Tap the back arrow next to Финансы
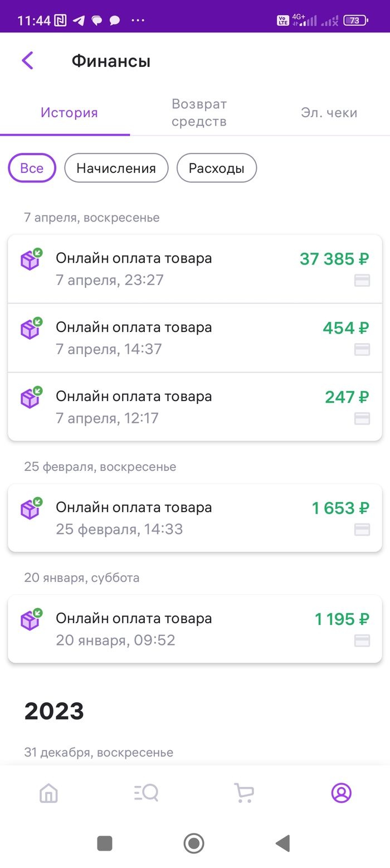 click(x=27, y=60)
